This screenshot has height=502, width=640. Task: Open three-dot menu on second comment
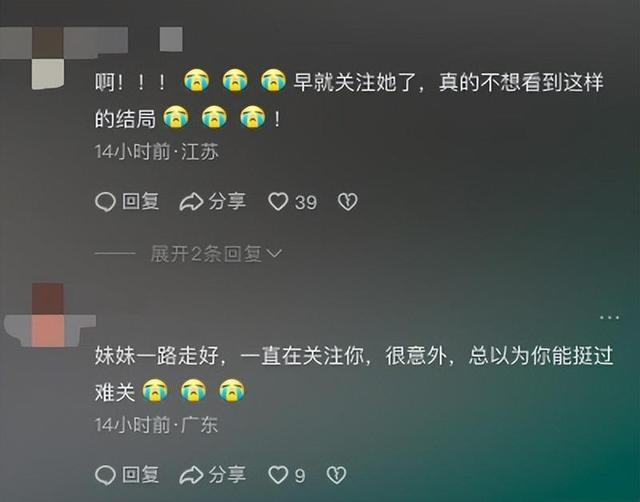pyautogui.click(x=609, y=317)
